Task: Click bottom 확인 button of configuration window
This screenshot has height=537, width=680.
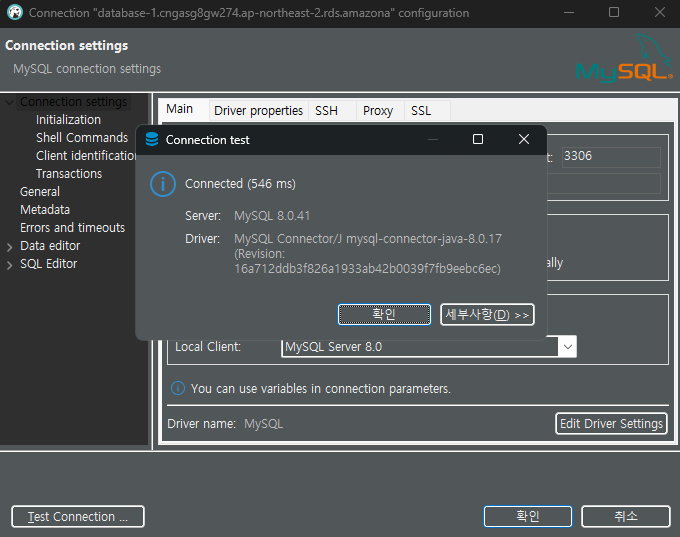Action: click(528, 516)
